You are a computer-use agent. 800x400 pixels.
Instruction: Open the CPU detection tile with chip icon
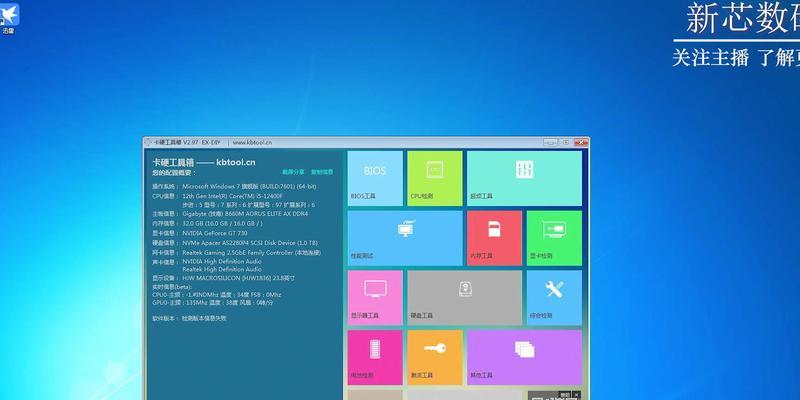pos(435,178)
